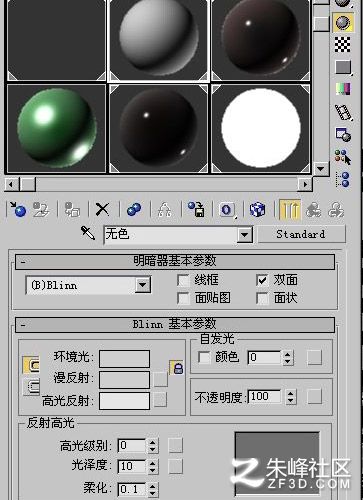This screenshot has width=363, height=500.
Task: Click the sample slots right scroll arrow
Action: [305, 184]
